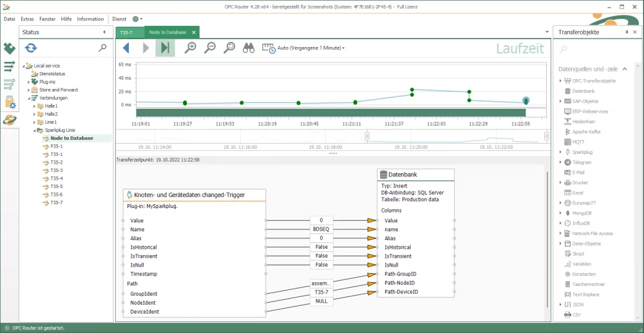Select the MQTT transfer object
The image size is (644, 333).
coord(578,142)
